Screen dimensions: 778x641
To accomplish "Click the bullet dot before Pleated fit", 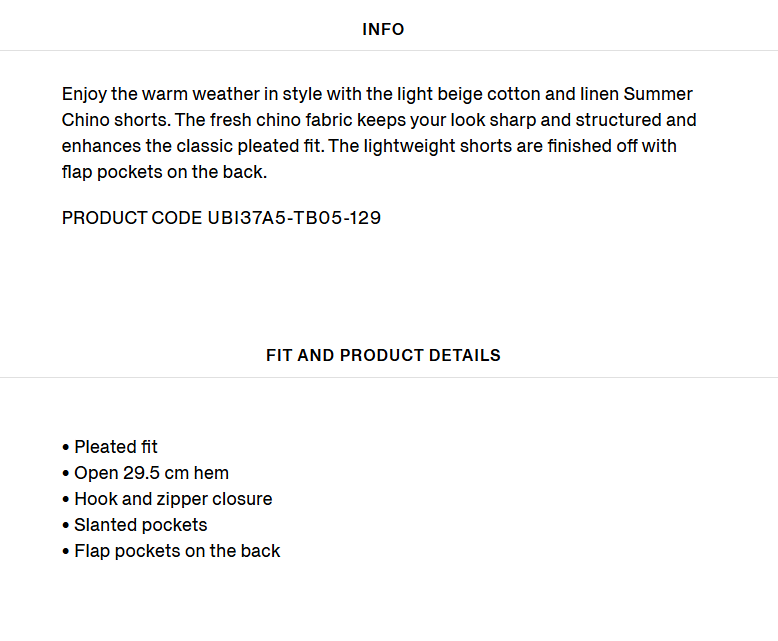I will tap(65, 448).
